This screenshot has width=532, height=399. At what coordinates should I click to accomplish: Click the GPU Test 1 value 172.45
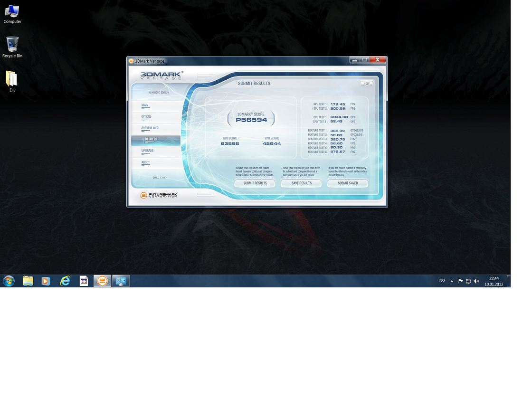[338, 104]
